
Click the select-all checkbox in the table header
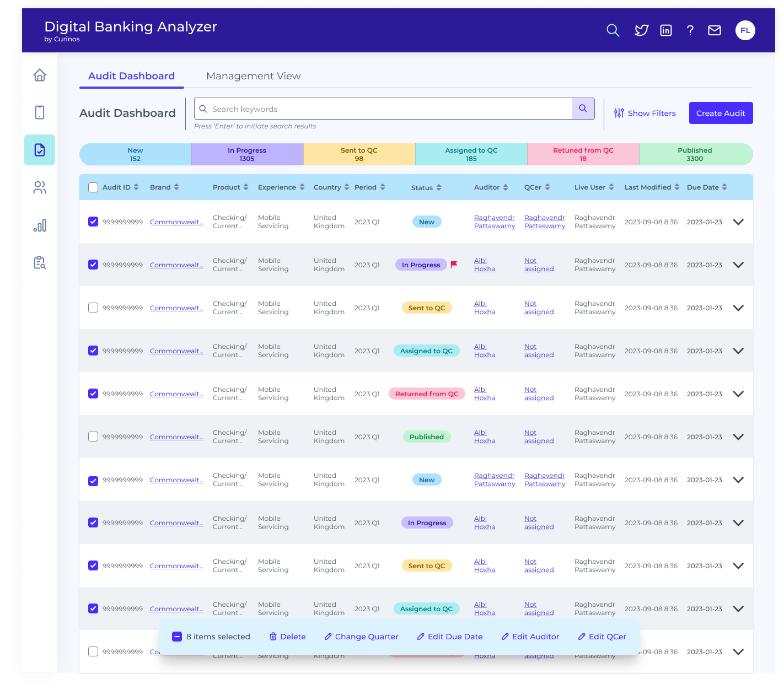(93, 187)
